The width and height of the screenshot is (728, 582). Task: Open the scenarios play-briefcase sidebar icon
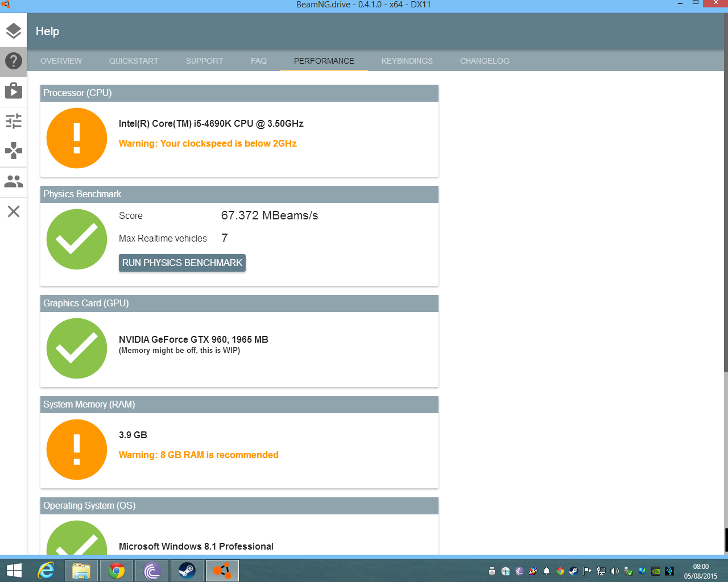point(14,91)
